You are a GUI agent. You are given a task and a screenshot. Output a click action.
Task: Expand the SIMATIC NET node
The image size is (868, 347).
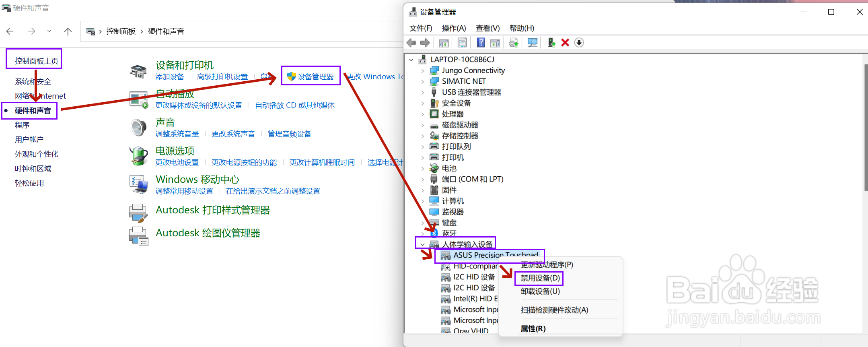(x=422, y=81)
